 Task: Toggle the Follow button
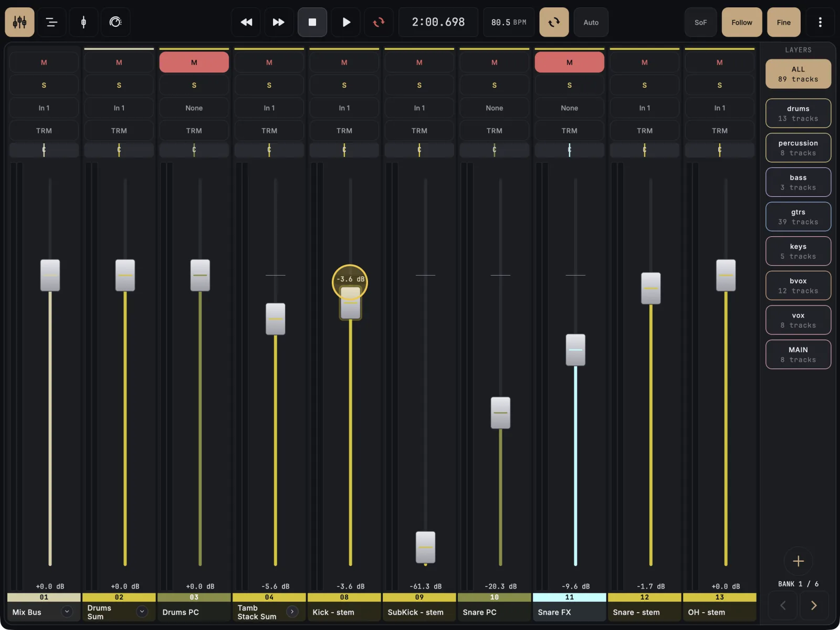coord(742,22)
